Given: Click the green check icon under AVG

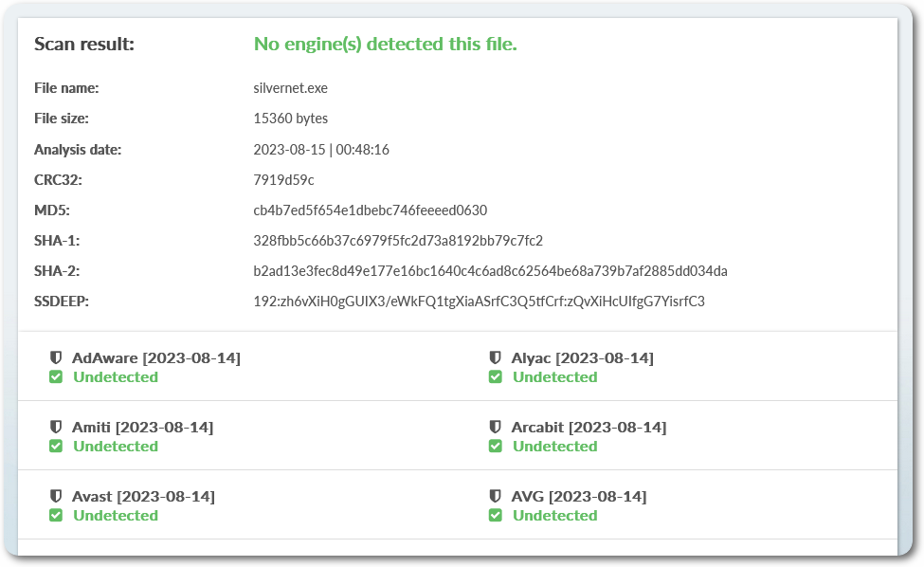Looking at the screenshot, I should tap(496, 515).
